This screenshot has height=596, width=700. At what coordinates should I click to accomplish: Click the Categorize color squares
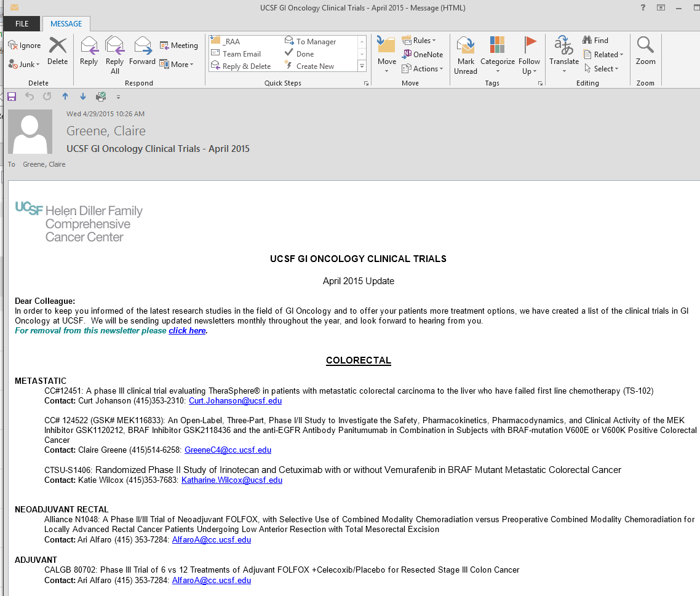pyautogui.click(x=498, y=45)
